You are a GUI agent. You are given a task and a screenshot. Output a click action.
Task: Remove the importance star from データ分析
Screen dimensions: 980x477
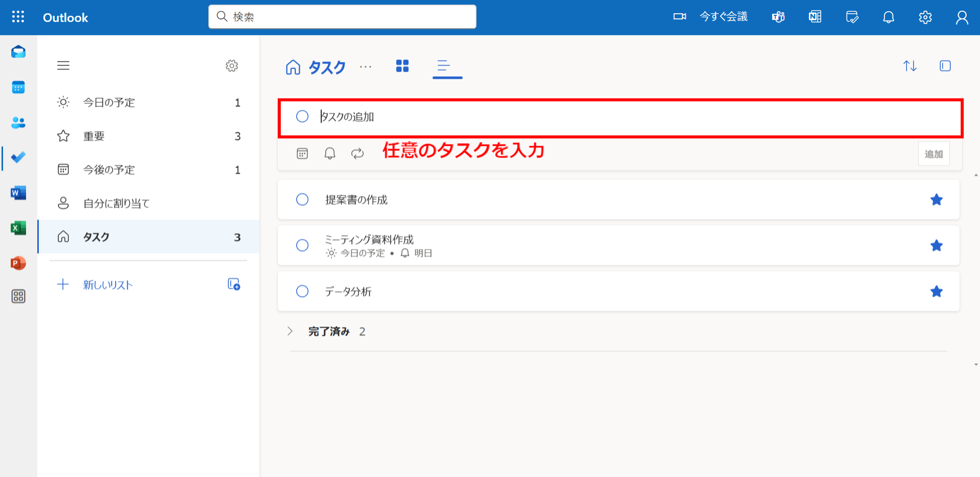(x=937, y=291)
